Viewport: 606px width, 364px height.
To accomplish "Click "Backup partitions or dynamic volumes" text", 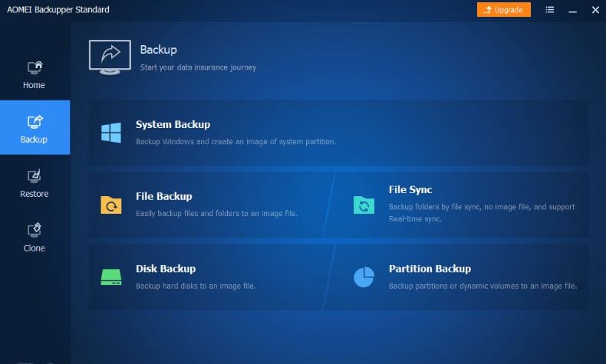I will coord(482,286).
